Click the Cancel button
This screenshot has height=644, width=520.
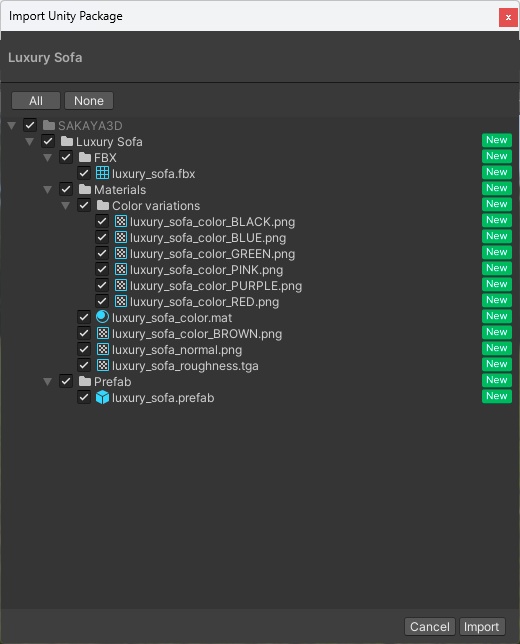[x=430, y=627]
